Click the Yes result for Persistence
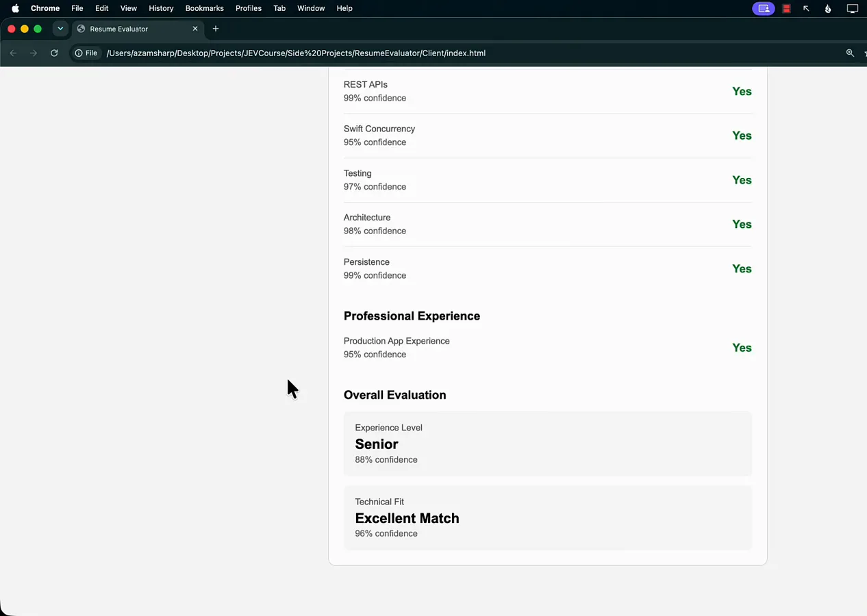 pos(742,269)
